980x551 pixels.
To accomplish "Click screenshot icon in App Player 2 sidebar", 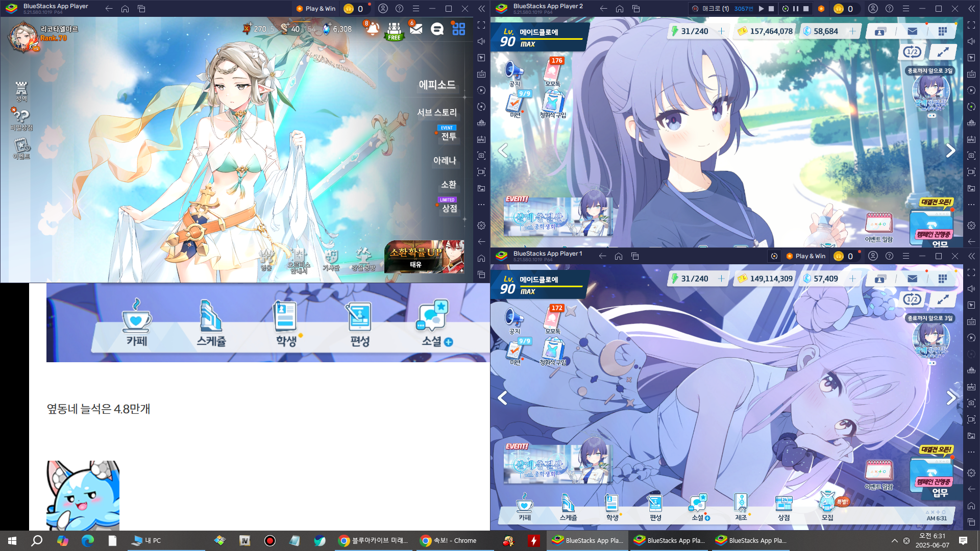I will [971, 156].
